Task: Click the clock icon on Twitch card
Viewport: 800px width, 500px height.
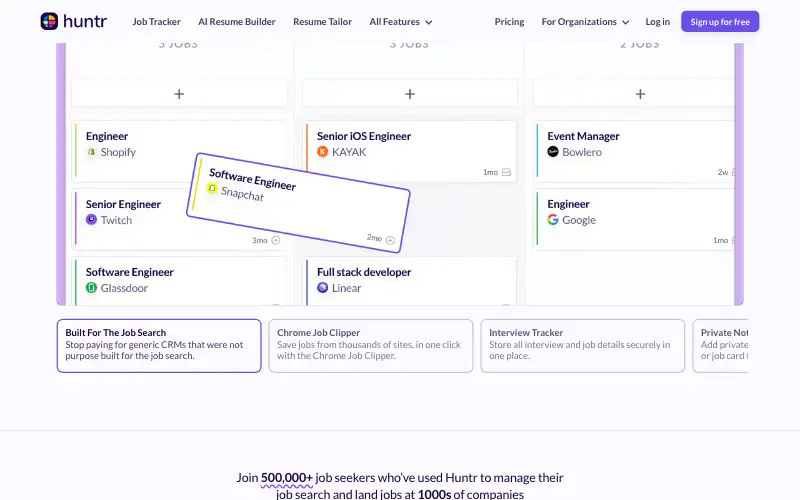Action: (276, 240)
